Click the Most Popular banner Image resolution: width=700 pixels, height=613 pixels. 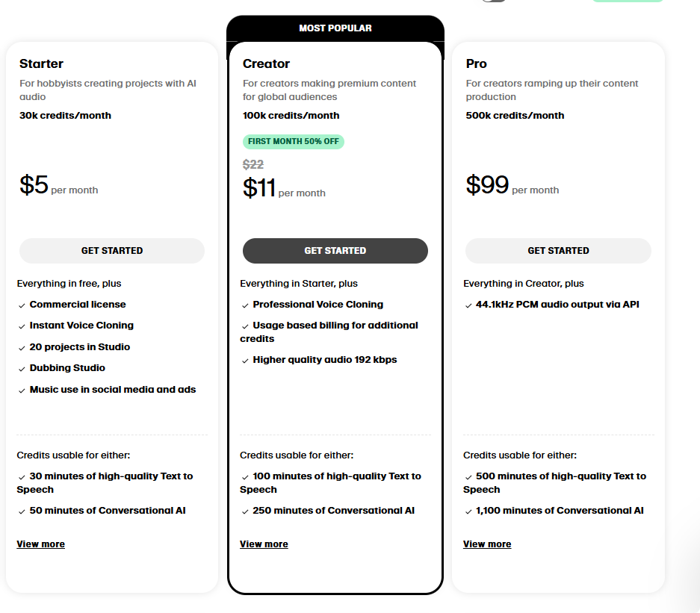coord(335,28)
